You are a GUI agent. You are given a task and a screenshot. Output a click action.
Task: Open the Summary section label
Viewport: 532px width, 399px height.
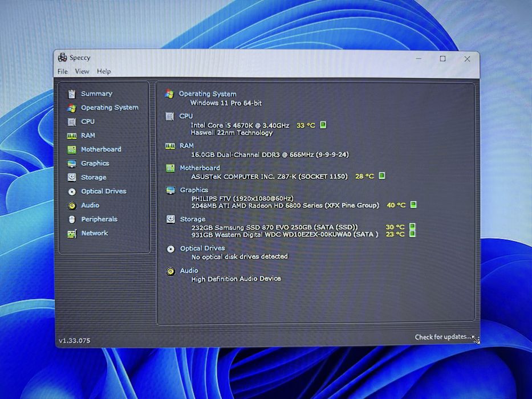(97, 93)
